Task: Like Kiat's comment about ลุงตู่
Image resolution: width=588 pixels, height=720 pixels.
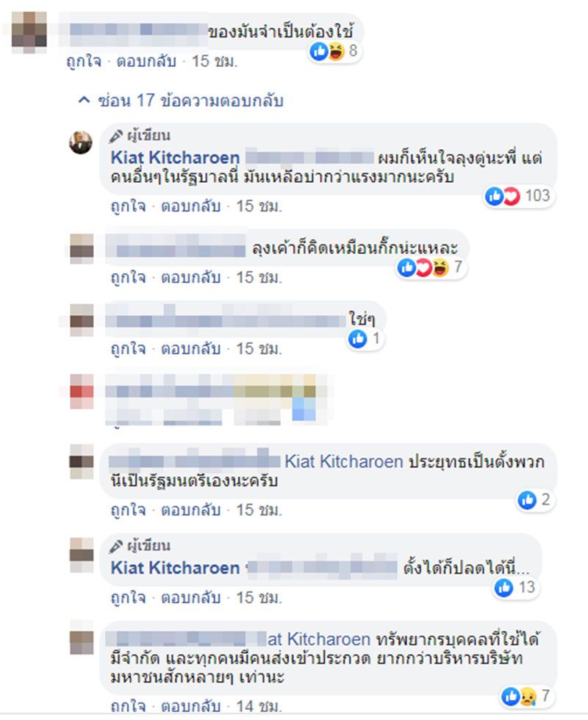Action: pos(128,206)
